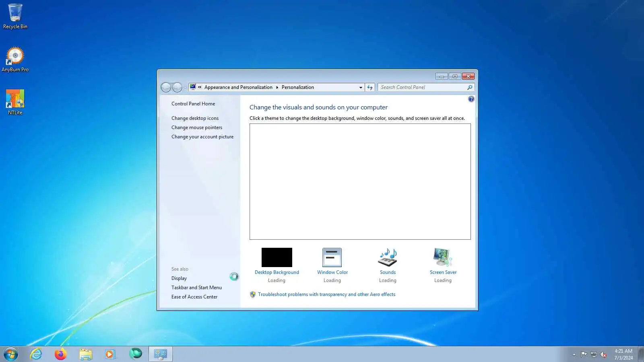This screenshot has width=644, height=362.
Task: Open the NTLite desktop shortcut
Action: click(15, 102)
